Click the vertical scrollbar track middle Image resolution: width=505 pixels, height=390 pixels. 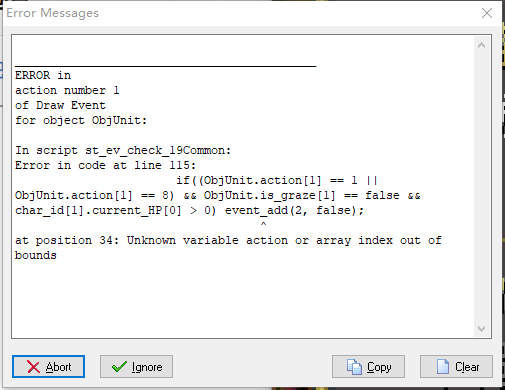(x=481, y=187)
